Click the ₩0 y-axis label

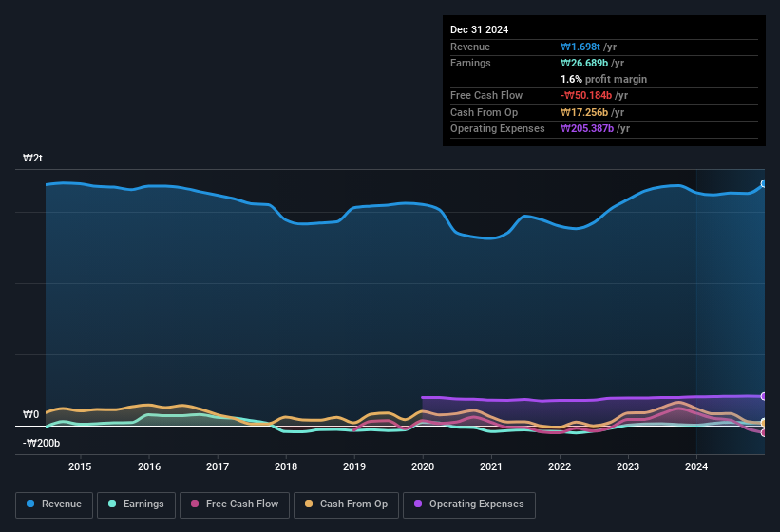(30, 414)
